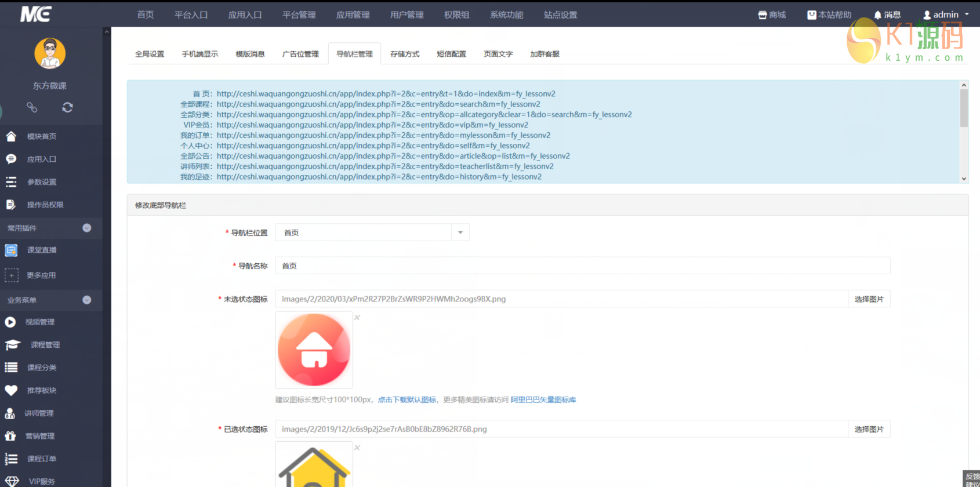Open 模块首页 home icon in sidebar
The height and width of the screenshot is (487, 980).
11,136
